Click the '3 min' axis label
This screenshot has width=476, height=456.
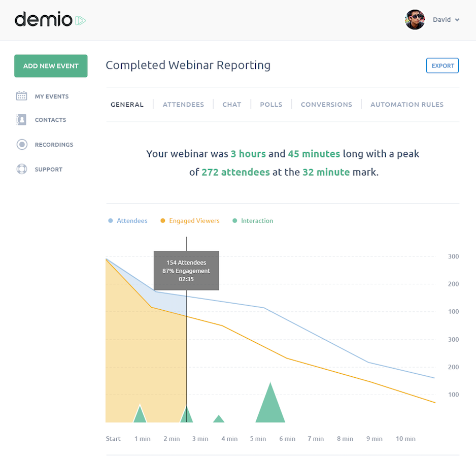click(x=200, y=439)
